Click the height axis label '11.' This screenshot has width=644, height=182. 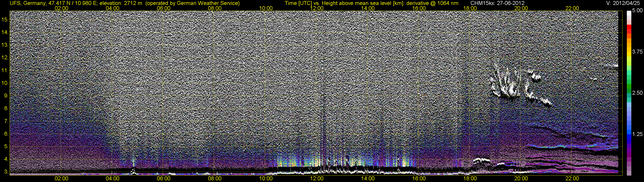(5, 71)
